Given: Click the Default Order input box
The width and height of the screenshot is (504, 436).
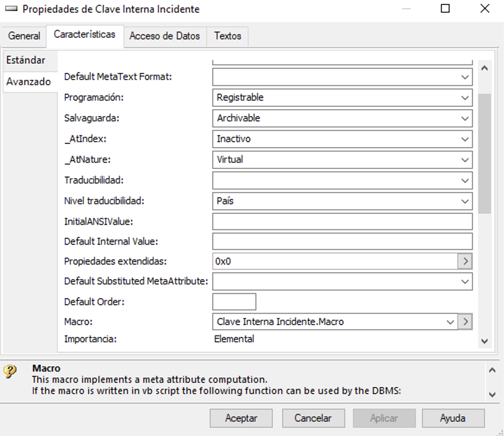Looking at the screenshot, I should coord(234,302).
